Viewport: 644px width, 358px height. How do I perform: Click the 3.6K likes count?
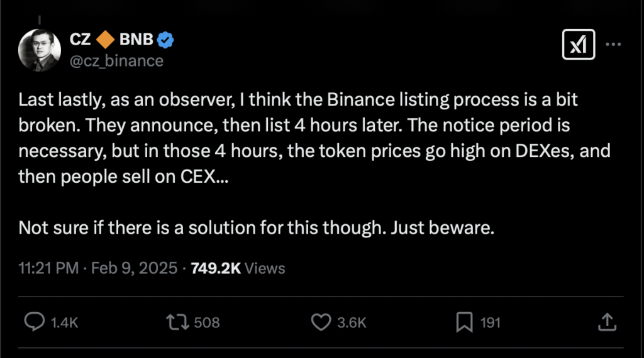pos(352,323)
